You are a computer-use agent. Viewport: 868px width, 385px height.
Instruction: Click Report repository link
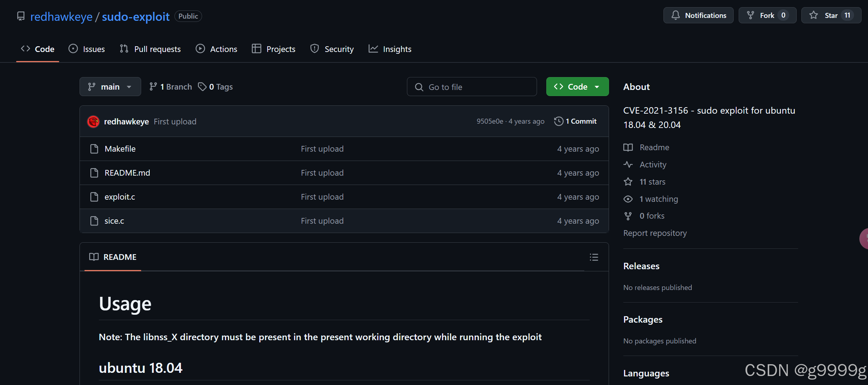[x=655, y=233]
